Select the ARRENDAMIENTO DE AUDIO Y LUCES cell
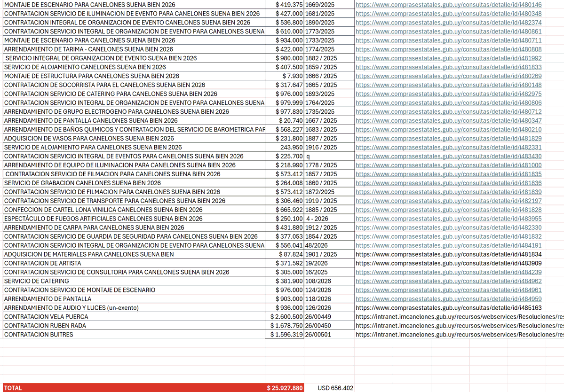The image size is (564, 392). coord(134,308)
